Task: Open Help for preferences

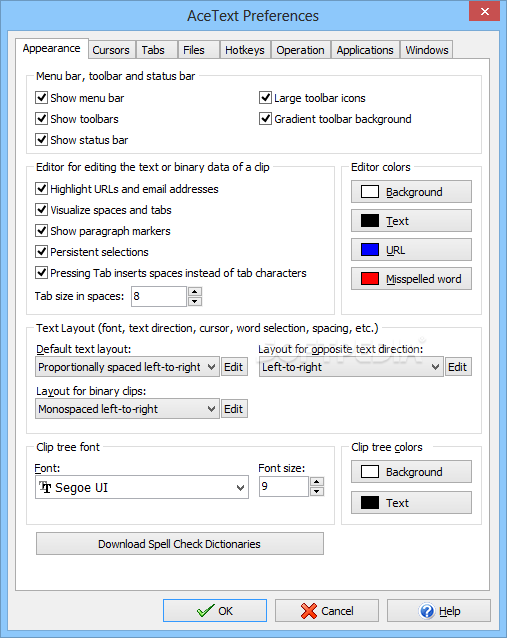Action: [439, 611]
